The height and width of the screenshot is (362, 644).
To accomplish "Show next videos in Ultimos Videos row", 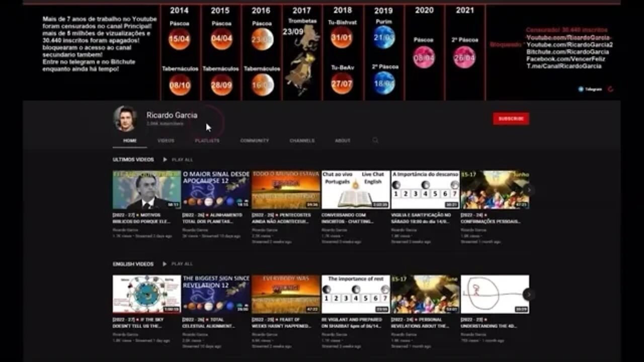I will pos(528,190).
